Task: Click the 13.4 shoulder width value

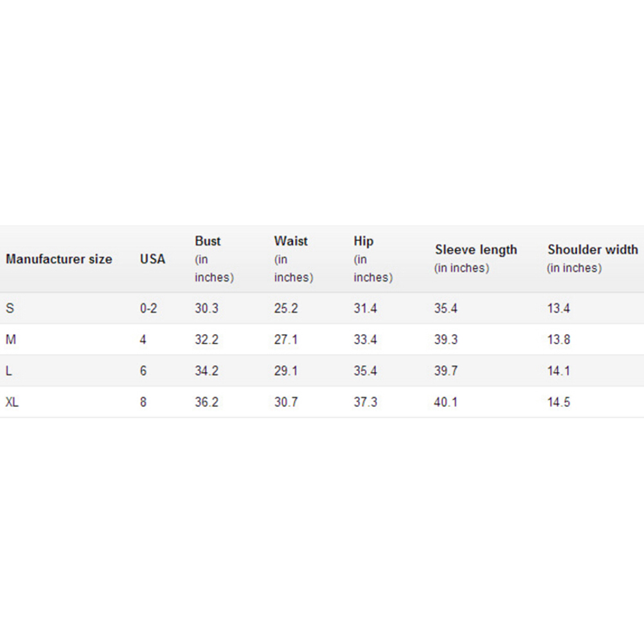Action: pyautogui.click(x=559, y=309)
